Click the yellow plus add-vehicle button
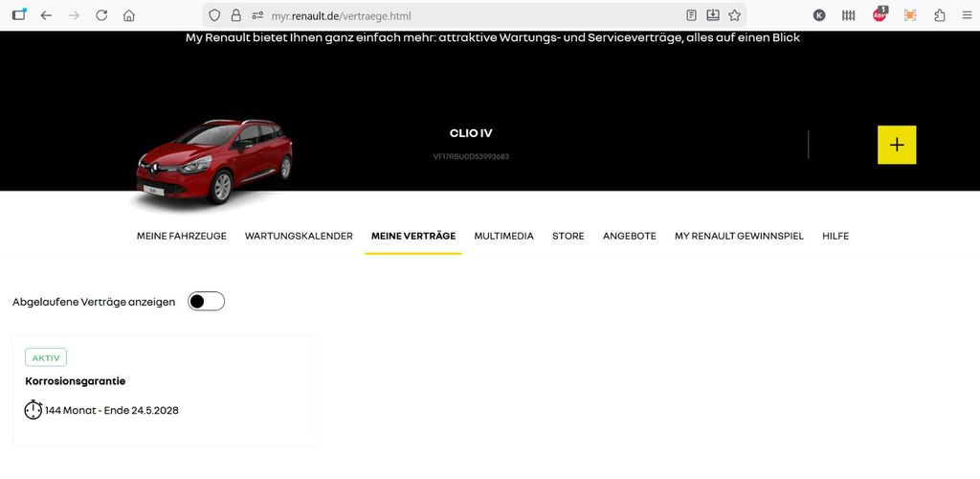The image size is (980, 479). (x=897, y=145)
